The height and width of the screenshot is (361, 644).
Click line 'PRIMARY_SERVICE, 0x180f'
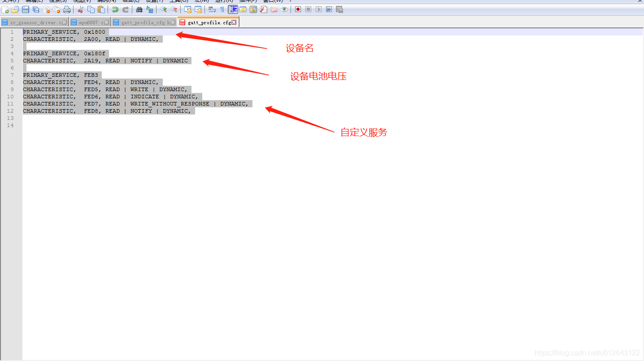tap(64, 53)
